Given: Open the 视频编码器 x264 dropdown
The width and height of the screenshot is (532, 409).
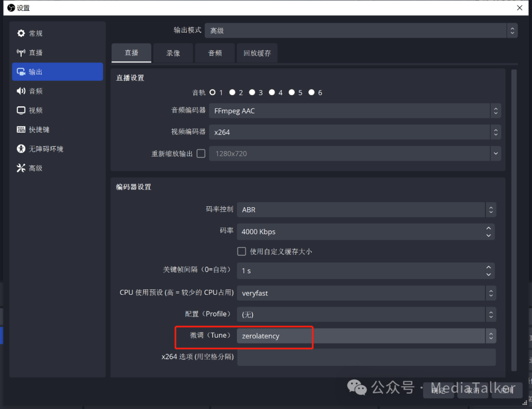Looking at the screenshot, I should coord(354,132).
